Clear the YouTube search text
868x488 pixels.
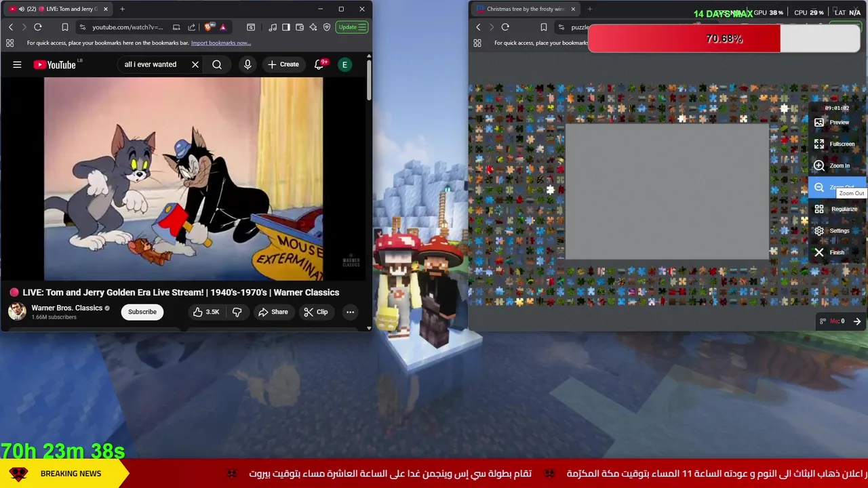pyautogui.click(x=195, y=64)
